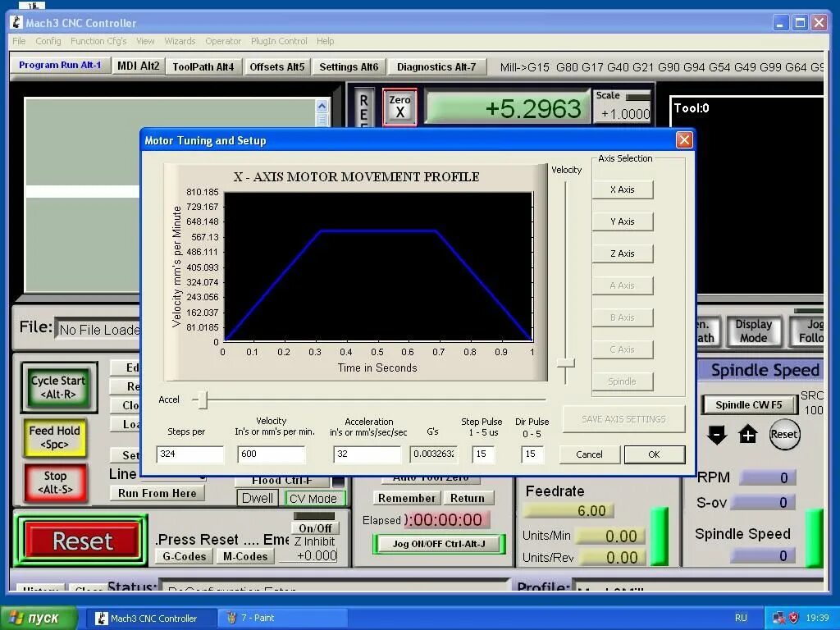The image size is (840, 630).
Task: Click the large red Reset button
Action: point(82,541)
